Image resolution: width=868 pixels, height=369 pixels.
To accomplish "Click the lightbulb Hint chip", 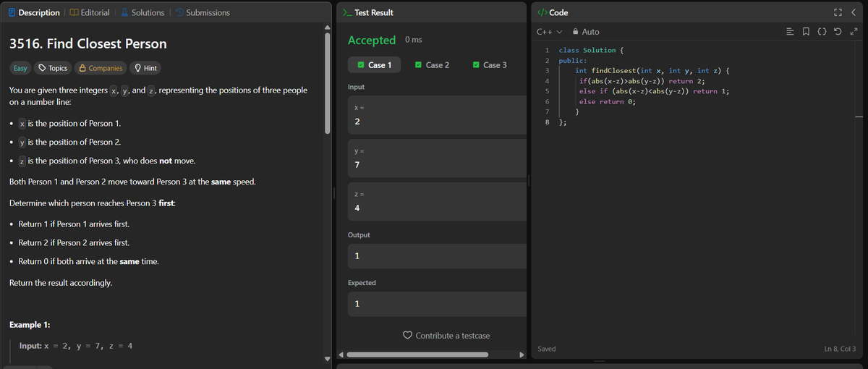I will click(145, 68).
